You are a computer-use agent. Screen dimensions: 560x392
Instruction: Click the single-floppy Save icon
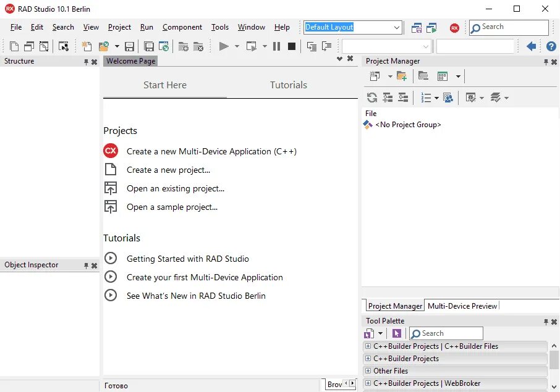pyautogui.click(x=129, y=46)
